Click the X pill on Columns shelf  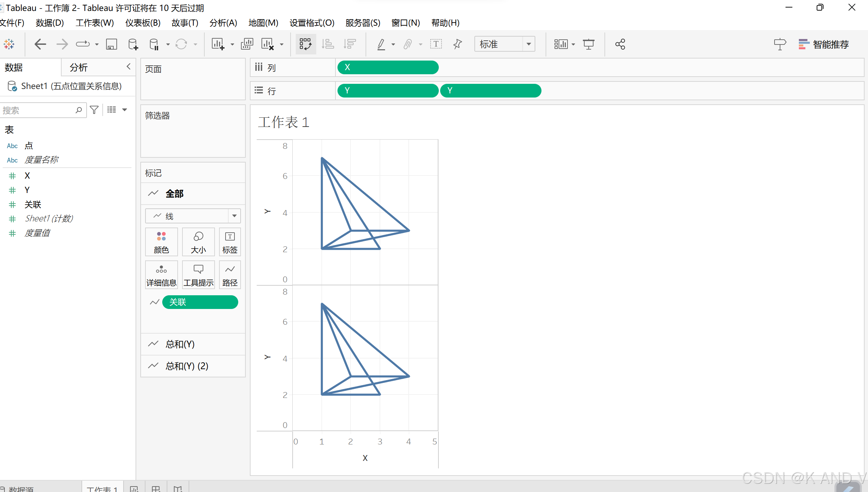coord(387,67)
